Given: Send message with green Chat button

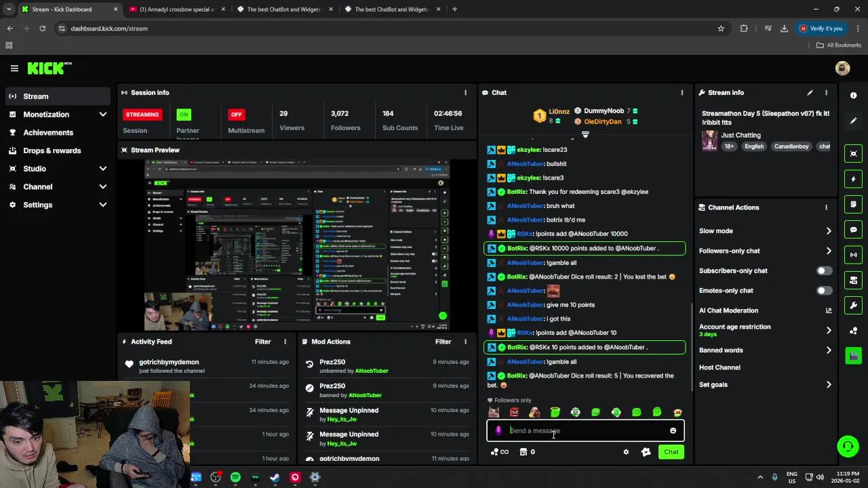Looking at the screenshot, I should 671,452.
